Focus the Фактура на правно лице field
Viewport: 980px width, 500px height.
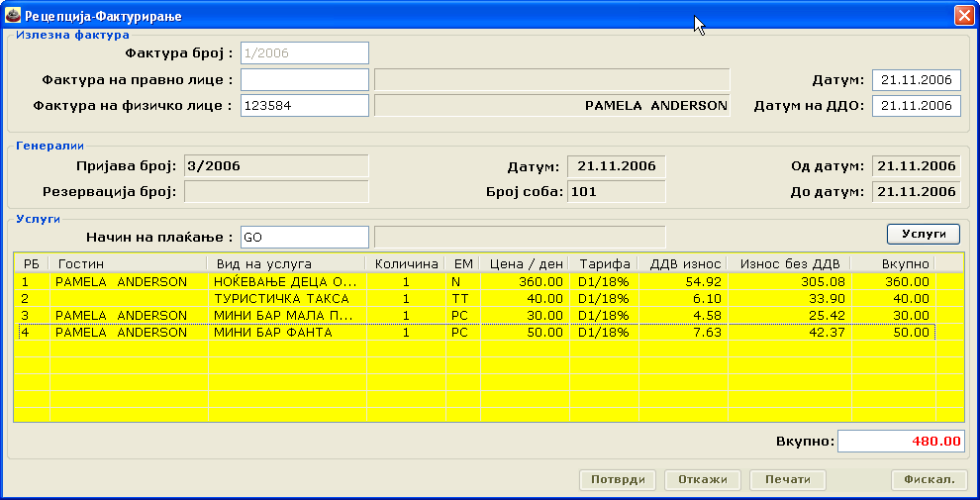point(304,79)
